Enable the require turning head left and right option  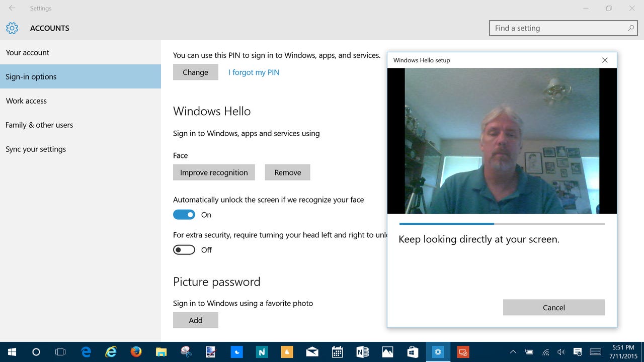[x=184, y=249]
